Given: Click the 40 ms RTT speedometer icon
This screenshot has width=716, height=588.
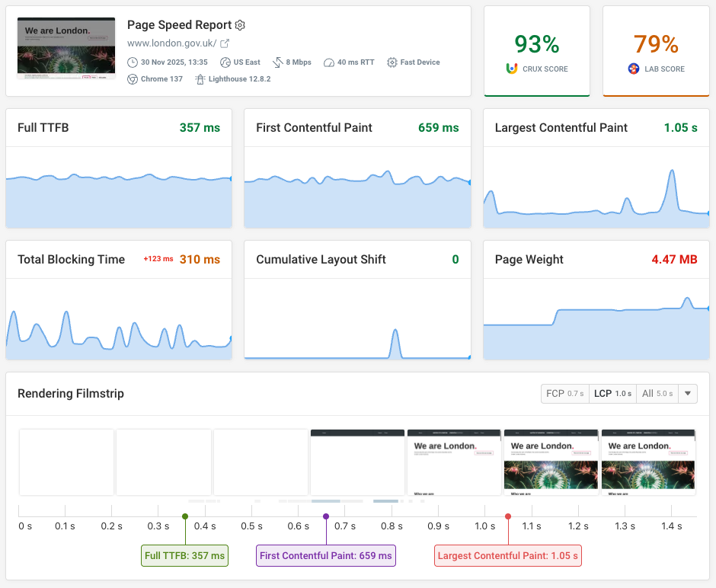Looking at the screenshot, I should [x=329, y=62].
